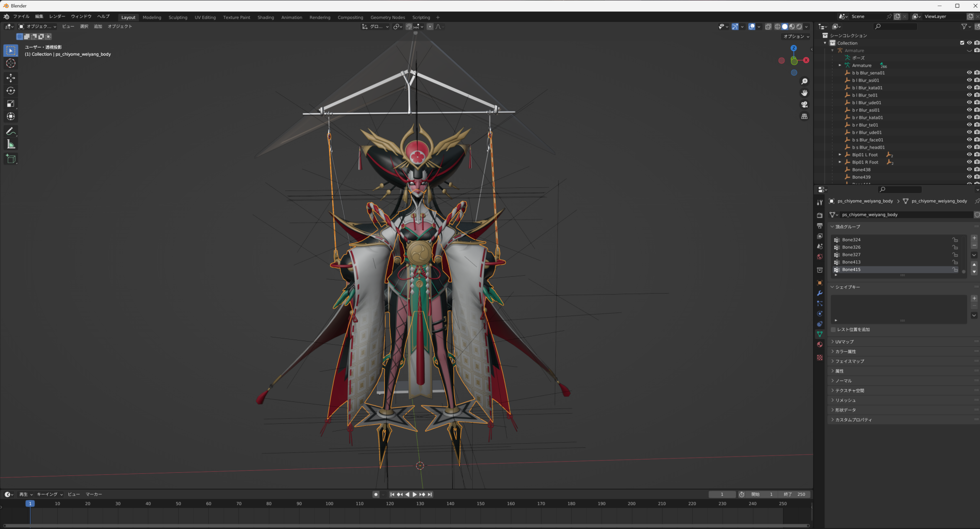Toggle camera view in viewport
This screenshot has height=529, width=980.
click(x=804, y=105)
